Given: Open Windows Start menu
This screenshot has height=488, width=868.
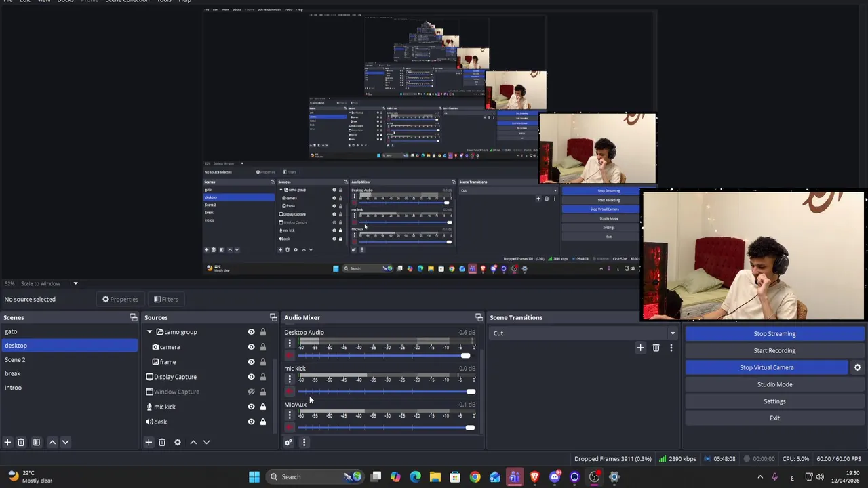Looking at the screenshot, I should pyautogui.click(x=254, y=476).
